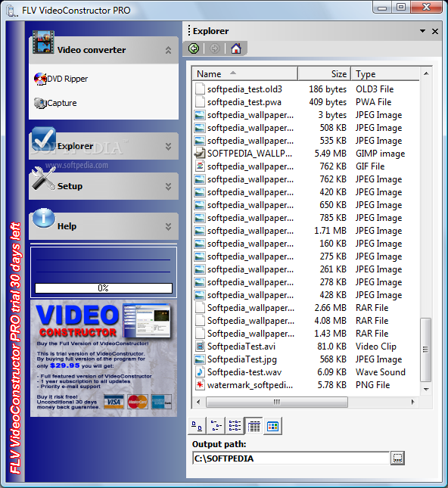448x488 pixels.
Task: Click the watermark PNG file icon
Action: tap(200, 385)
